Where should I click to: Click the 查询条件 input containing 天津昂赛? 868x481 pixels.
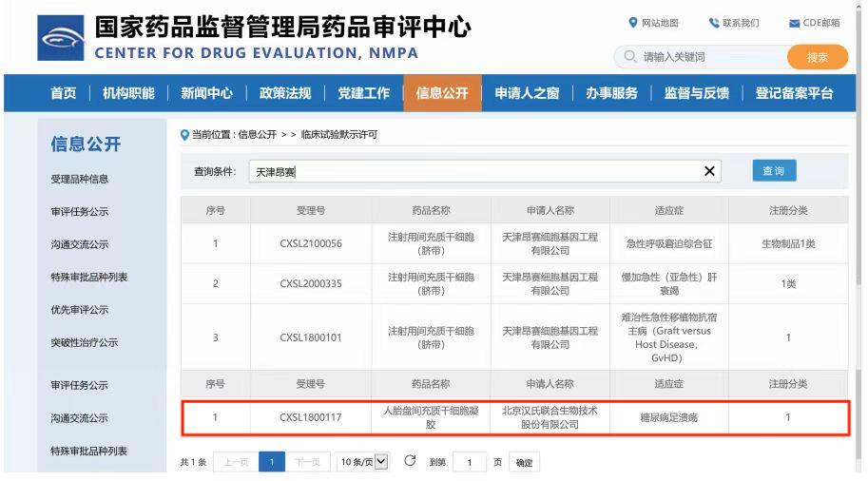484,172
